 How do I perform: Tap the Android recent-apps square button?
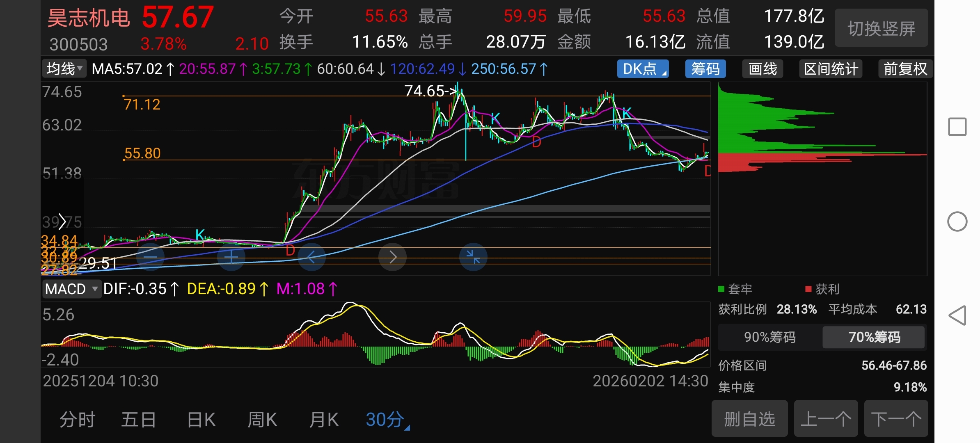pyautogui.click(x=957, y=127)
